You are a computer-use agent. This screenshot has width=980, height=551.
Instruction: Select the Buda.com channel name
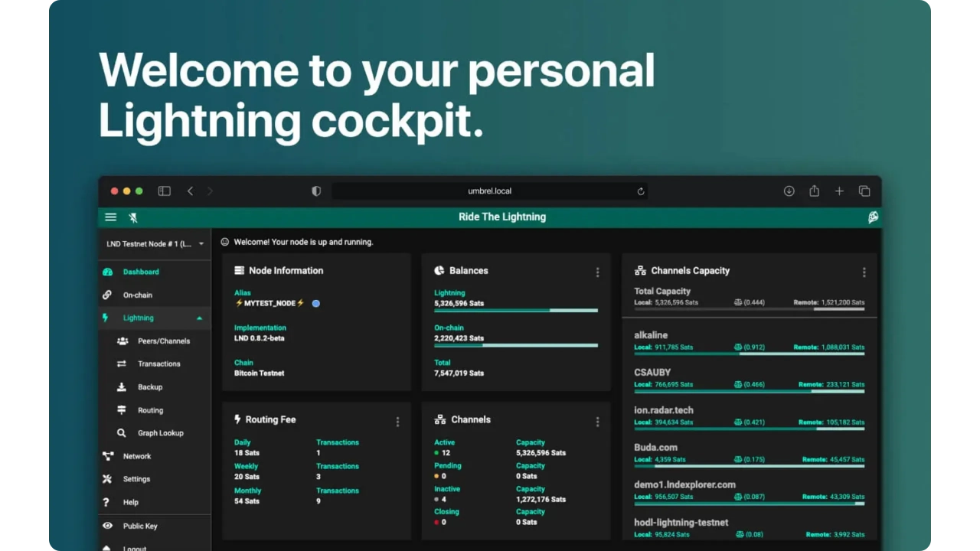pos(656,448)
